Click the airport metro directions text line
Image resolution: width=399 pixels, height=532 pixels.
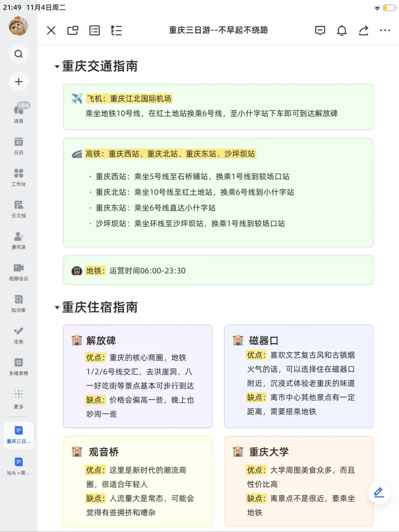(x=212, y=113)
